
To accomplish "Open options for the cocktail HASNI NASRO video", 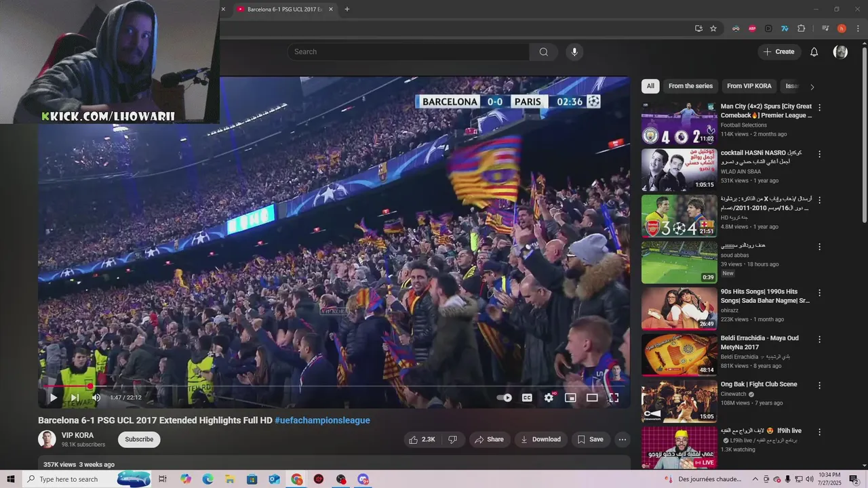I will click(819, 154).
